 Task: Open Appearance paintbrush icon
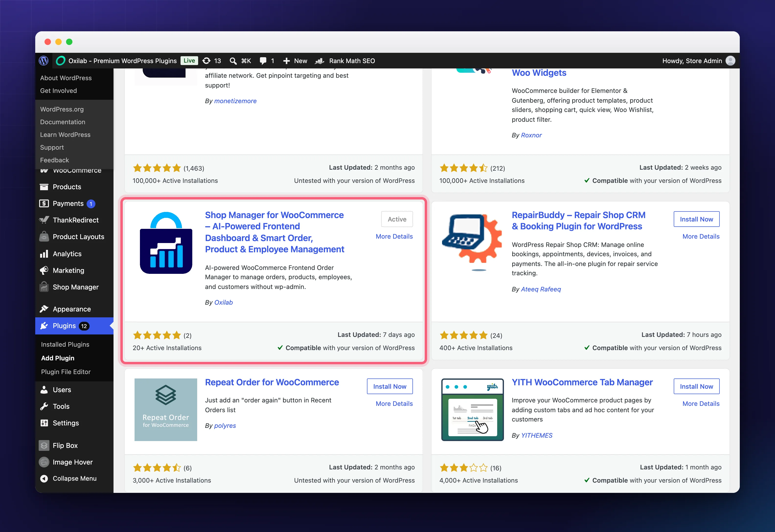[x=44, y=309]
